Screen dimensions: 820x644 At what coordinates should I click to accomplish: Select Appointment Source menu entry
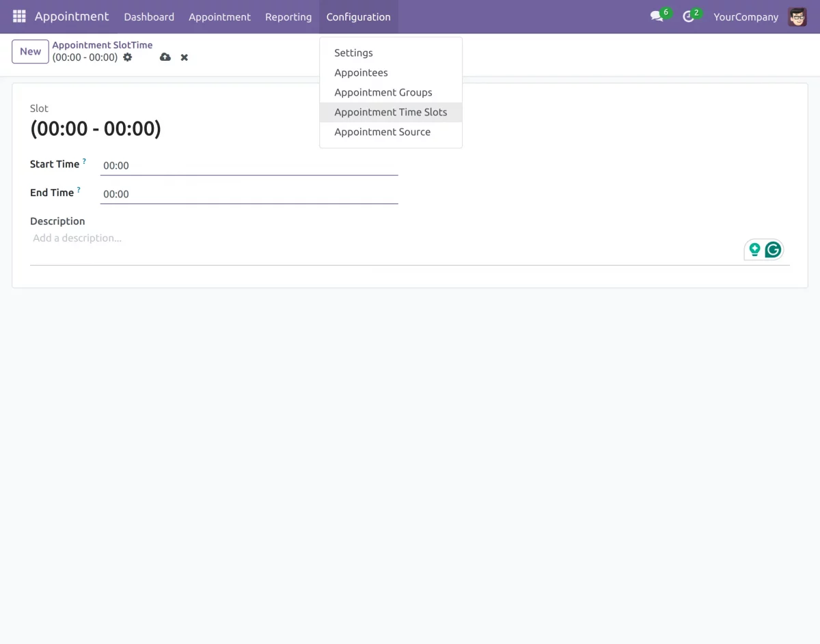click(382, 132)
